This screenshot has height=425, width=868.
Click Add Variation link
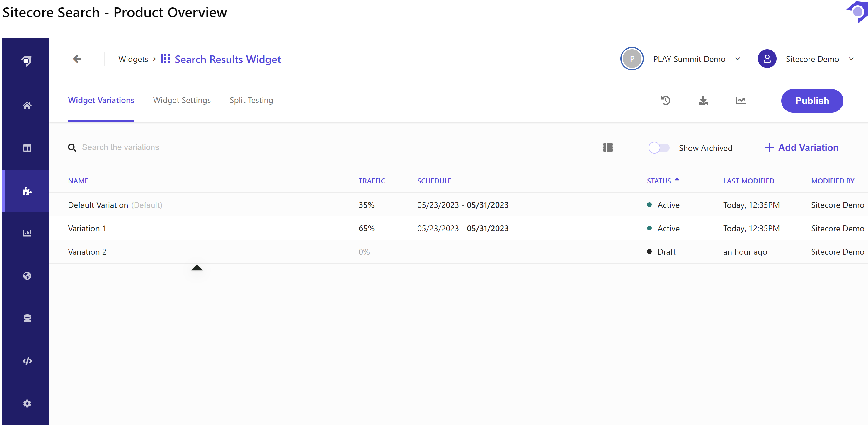click(x=801, y=148)
